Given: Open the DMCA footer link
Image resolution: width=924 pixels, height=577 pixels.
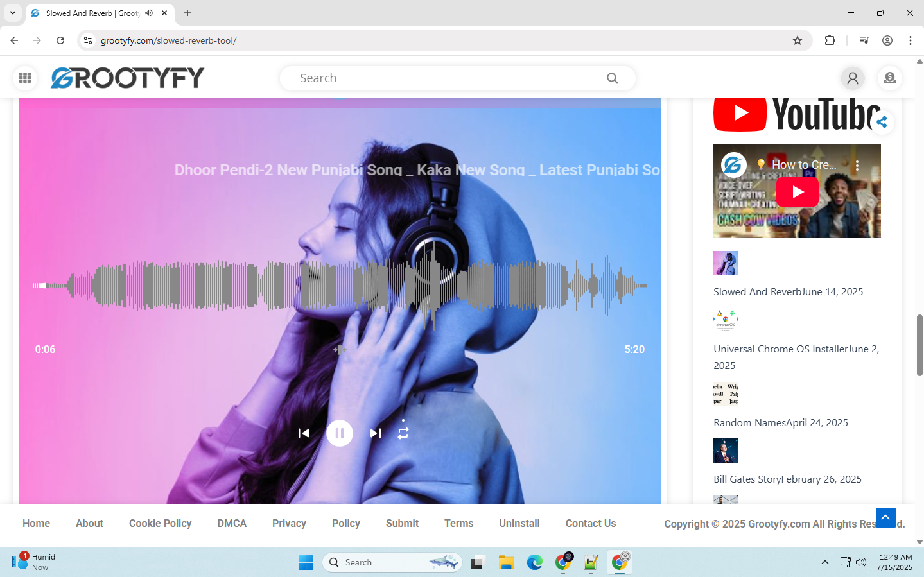Looking at the screenshot, I should [x=232, y=524].
